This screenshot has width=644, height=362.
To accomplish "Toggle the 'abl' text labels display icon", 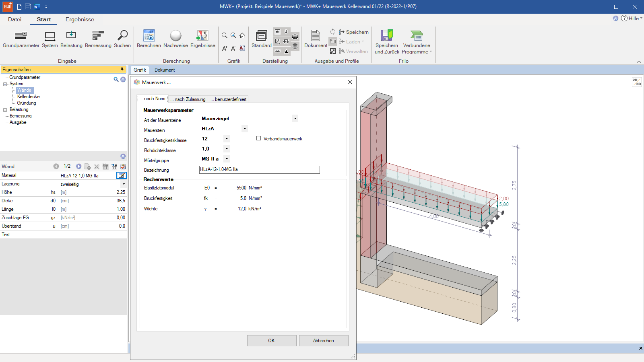I will 277,31.
